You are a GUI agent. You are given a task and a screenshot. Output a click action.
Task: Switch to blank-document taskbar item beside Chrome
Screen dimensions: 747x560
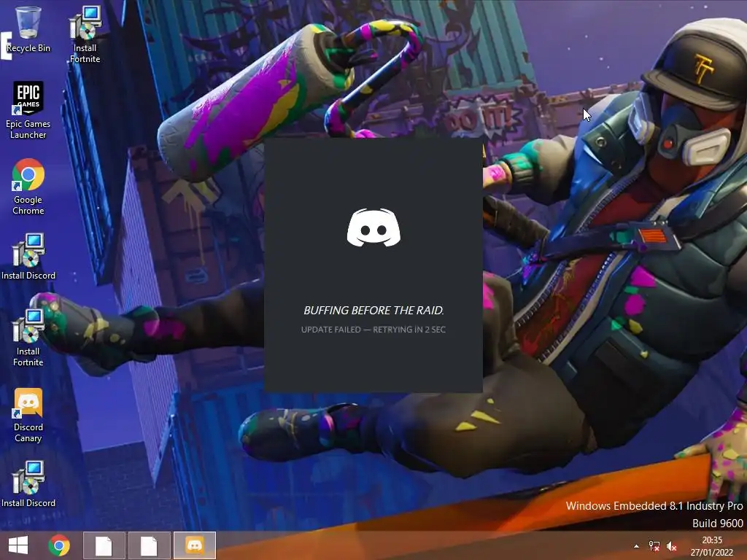(104, 545)
